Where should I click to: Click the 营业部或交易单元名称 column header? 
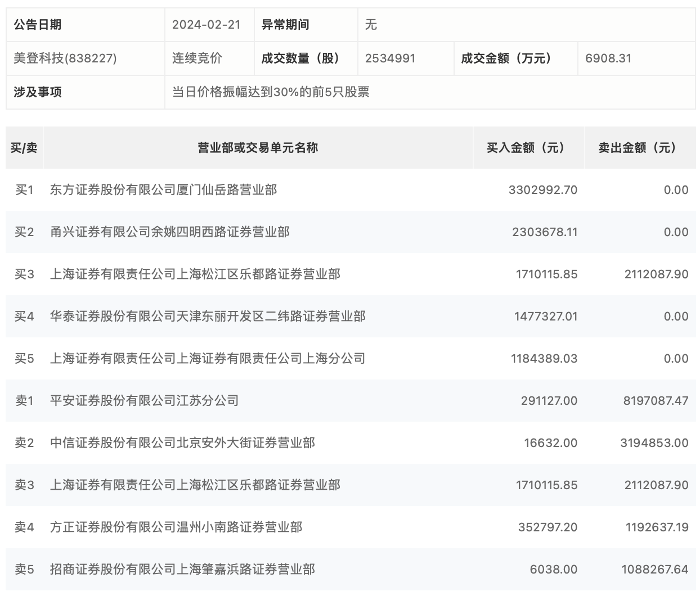tap(258, 148)
